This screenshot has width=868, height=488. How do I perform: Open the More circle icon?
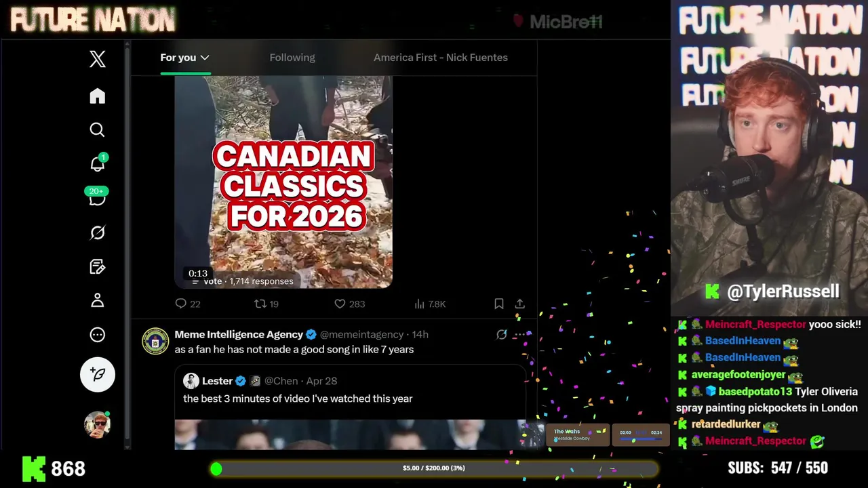[98, 335]
